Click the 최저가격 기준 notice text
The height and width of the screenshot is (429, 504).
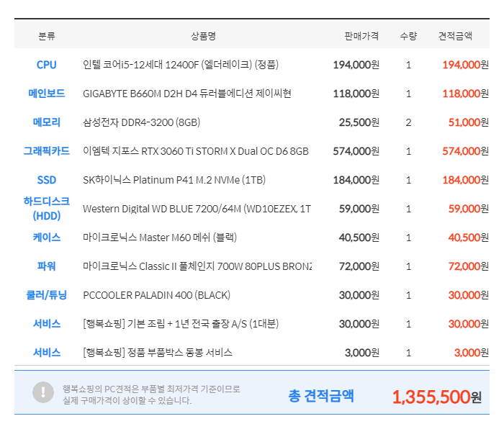coord(151,395)
